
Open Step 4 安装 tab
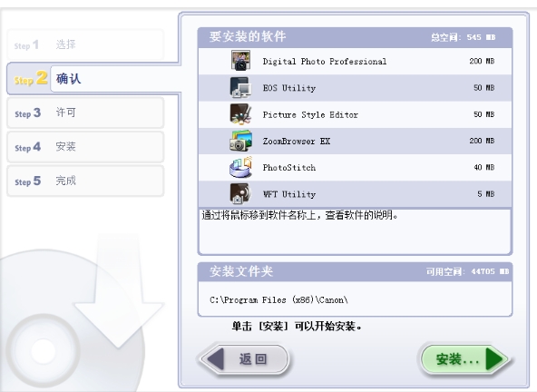point(85,147)
